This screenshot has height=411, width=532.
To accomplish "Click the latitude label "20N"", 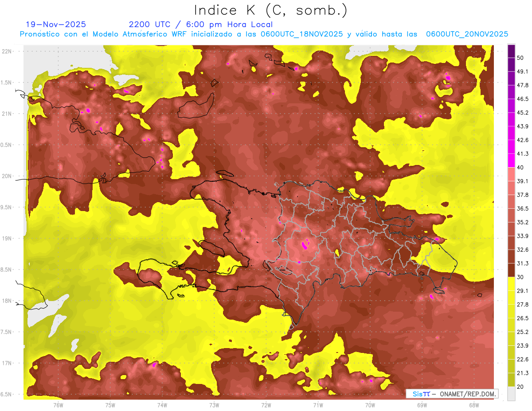I will (x=7, y=176).
